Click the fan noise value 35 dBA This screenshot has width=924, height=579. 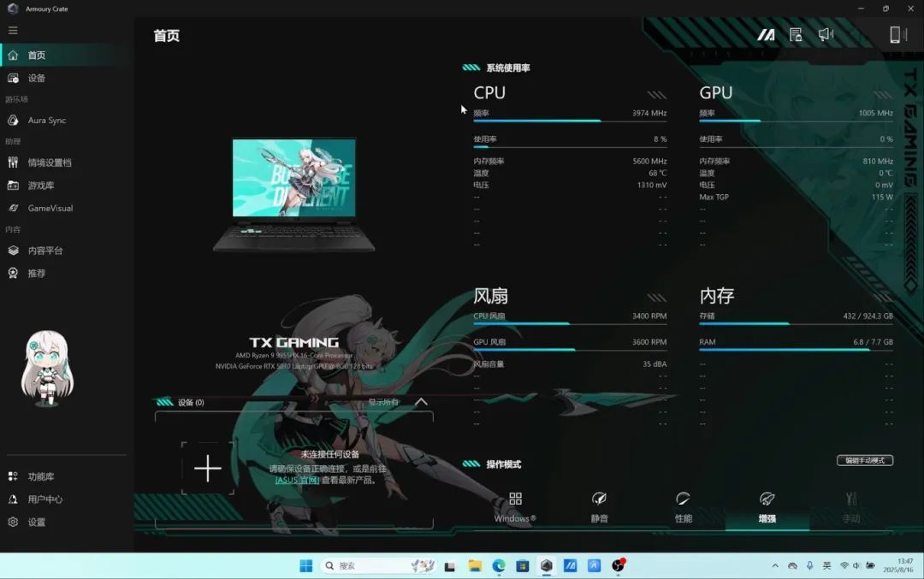(654, 364)
